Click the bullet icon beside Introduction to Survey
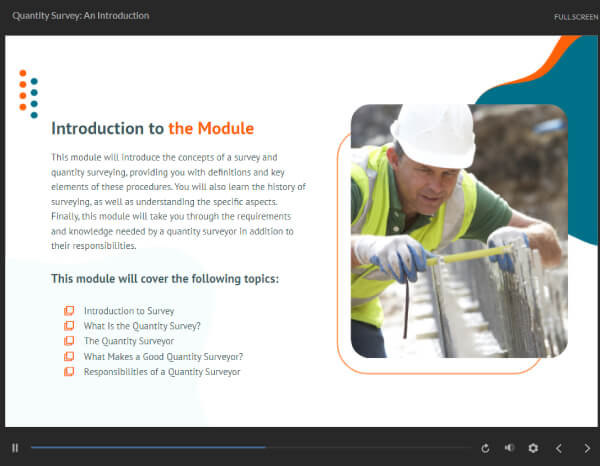Screen dimensions: 600x466 [69, 310]
